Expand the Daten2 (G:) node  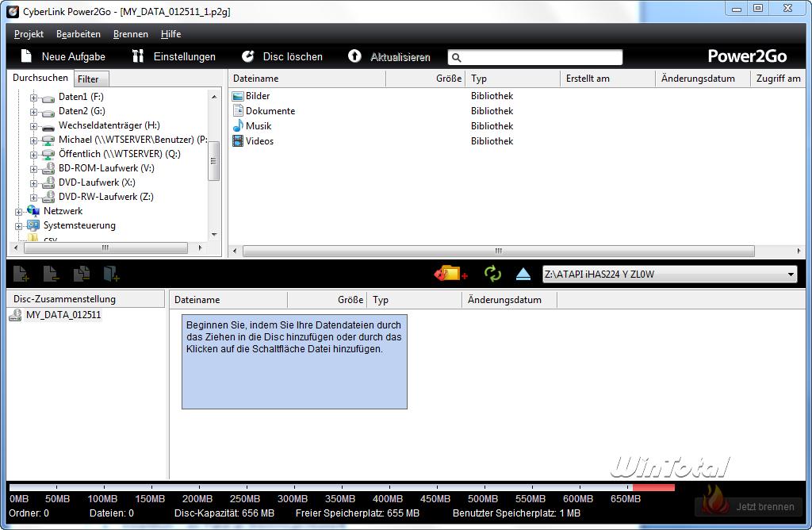pos(33,112)
